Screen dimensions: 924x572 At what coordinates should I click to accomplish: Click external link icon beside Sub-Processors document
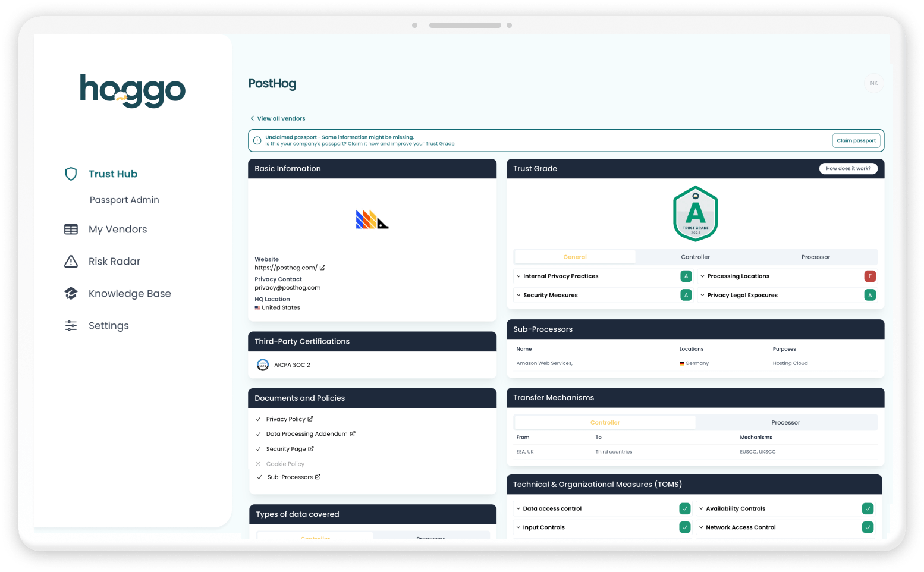coord(318,477)
